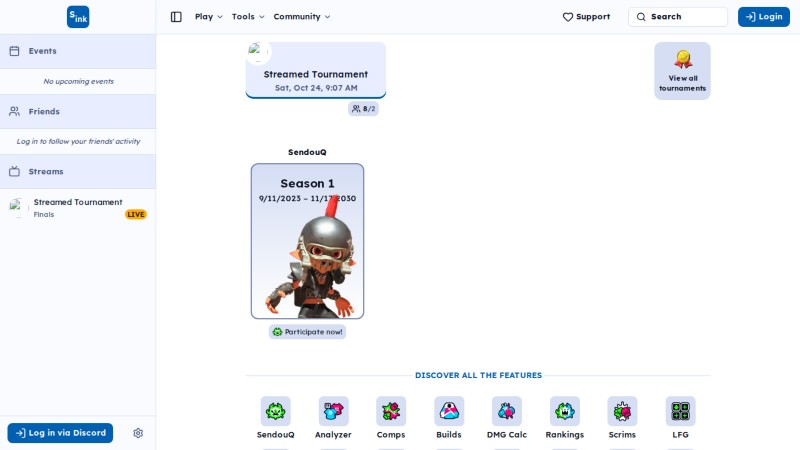Image resolution: width=800 pixels, height=450 pixels.
Task: Expand the Tools menu
Action: point(248,17)
